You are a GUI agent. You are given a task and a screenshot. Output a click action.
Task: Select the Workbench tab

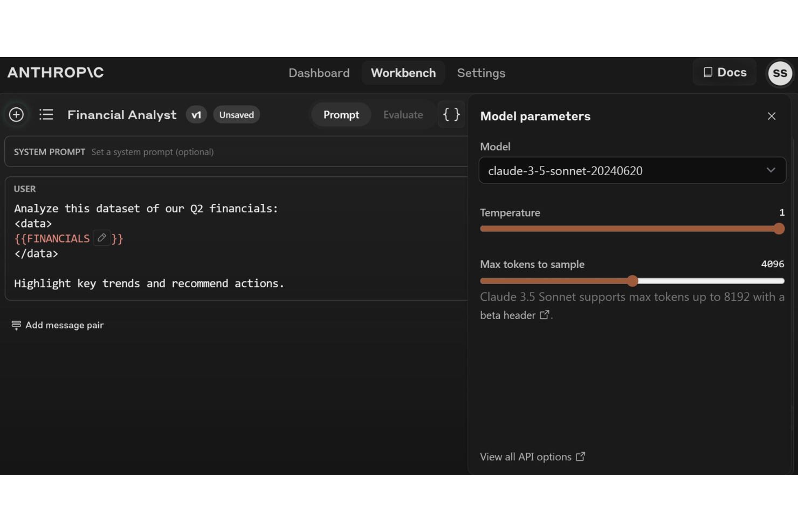403,73
